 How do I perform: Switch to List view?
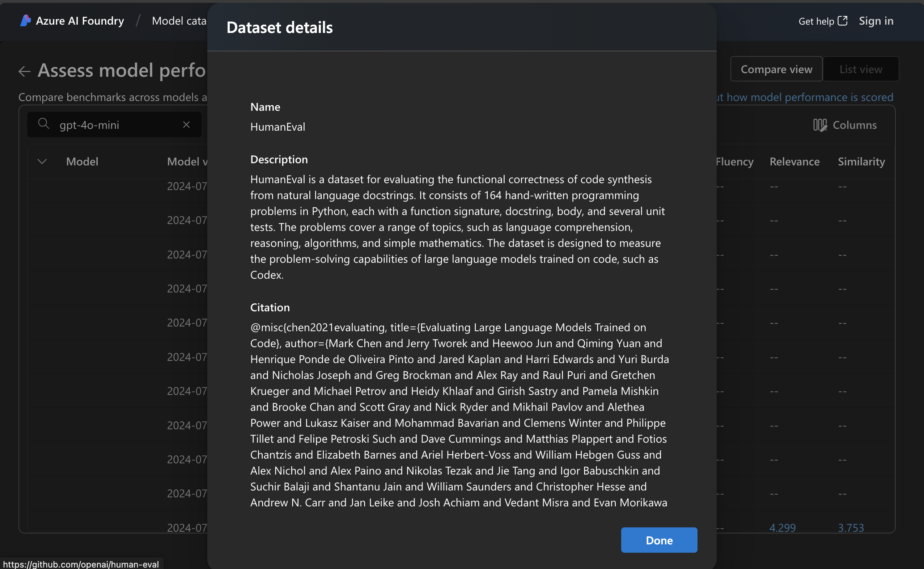(861, 69)
